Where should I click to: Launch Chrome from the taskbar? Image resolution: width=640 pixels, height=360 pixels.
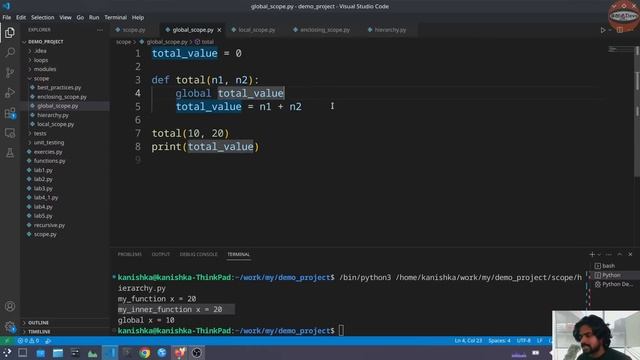[144, 353]
